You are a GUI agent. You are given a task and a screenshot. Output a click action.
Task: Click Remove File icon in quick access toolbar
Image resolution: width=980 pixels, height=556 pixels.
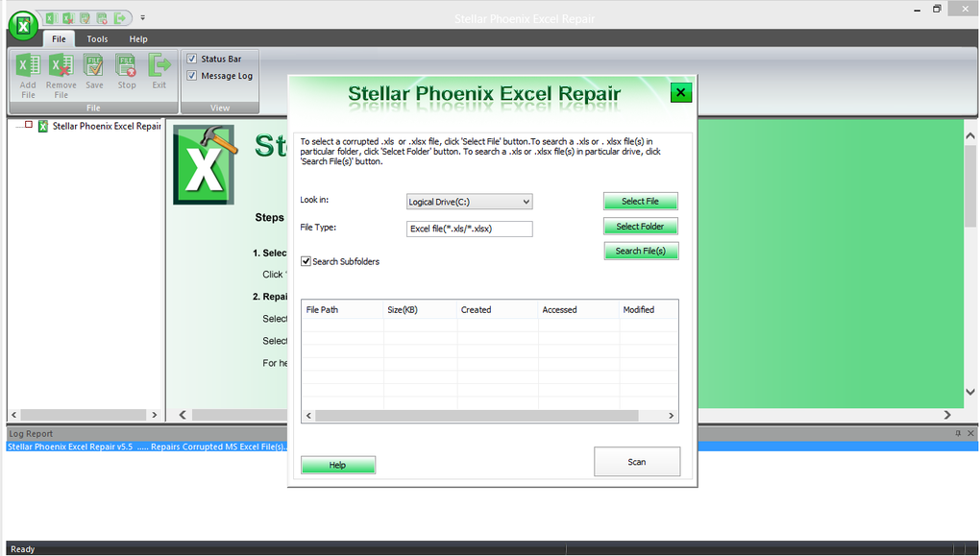pos(68,18)
